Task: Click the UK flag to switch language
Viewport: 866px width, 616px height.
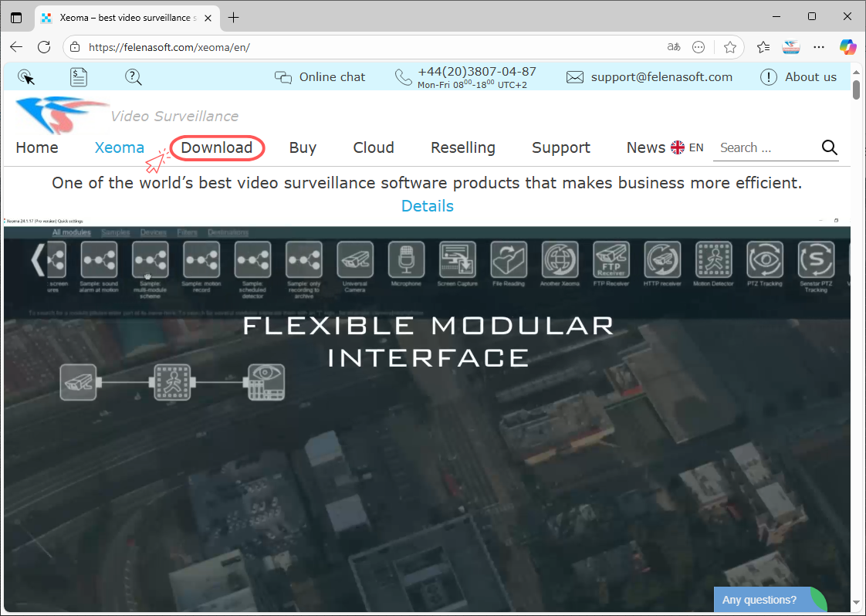Action: coord(677,147)
